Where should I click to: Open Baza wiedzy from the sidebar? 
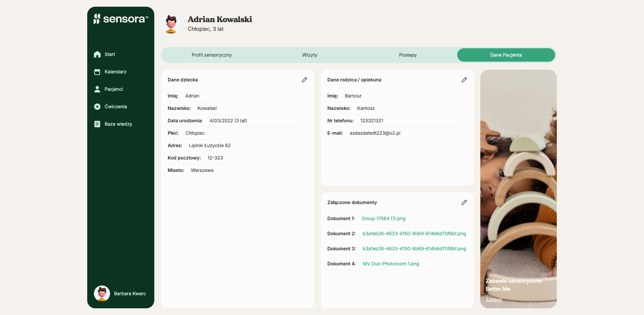(x=118, y=124)
